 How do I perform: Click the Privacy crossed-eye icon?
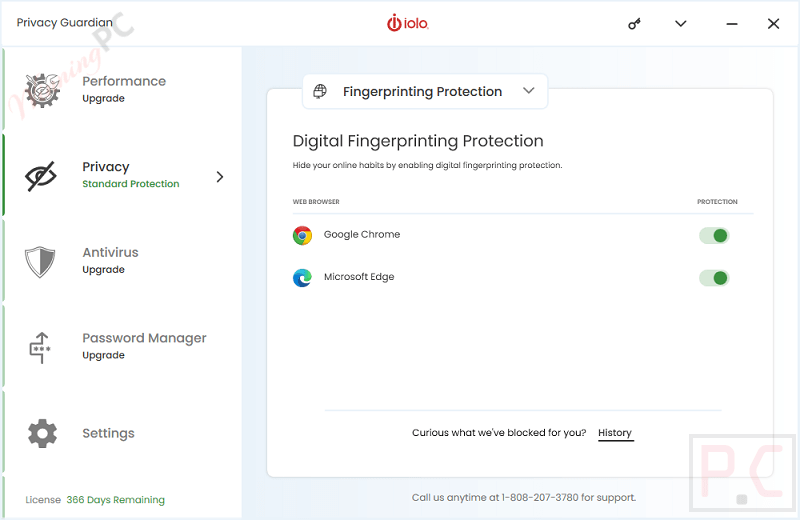tap(41, 176)
